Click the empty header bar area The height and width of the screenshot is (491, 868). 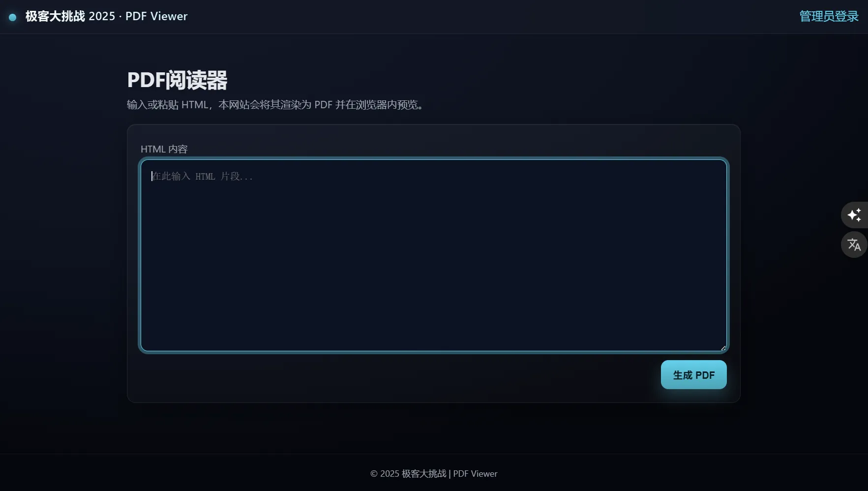click(492, 17)
